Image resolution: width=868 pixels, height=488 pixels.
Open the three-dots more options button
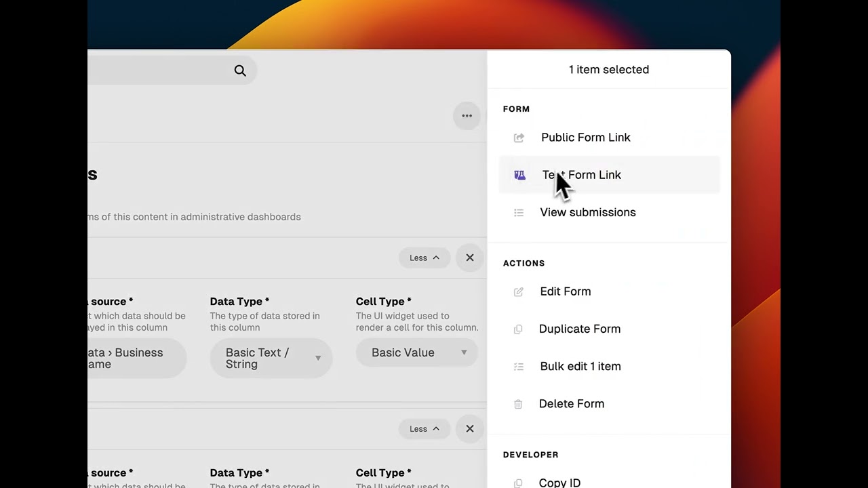click(x=467, y=116)
